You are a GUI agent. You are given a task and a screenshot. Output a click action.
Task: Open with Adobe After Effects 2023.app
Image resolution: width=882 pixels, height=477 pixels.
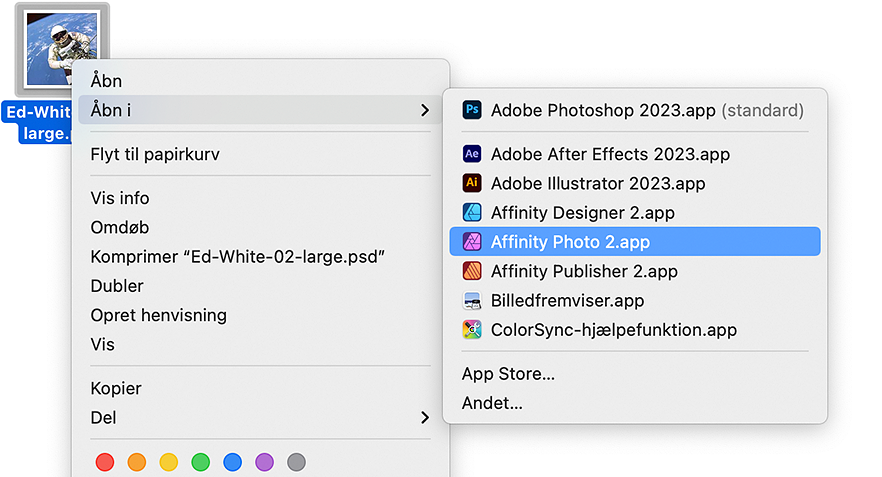click(635, 154)
